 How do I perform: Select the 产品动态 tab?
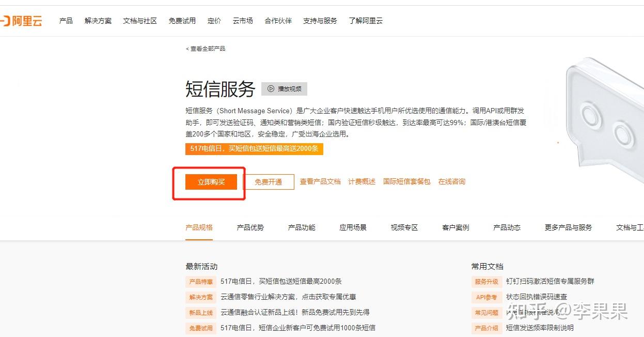(507, 227)
